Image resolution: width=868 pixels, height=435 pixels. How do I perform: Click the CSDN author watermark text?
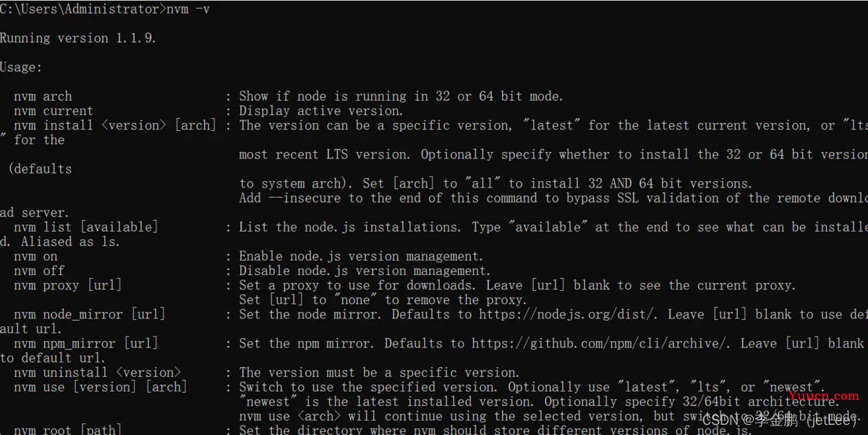(780, 421)
